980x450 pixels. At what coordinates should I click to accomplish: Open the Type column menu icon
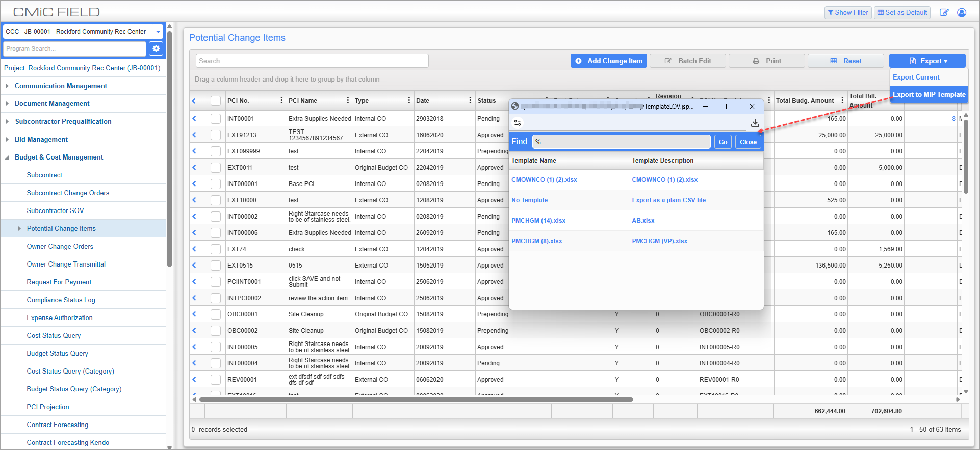point(409,100)
